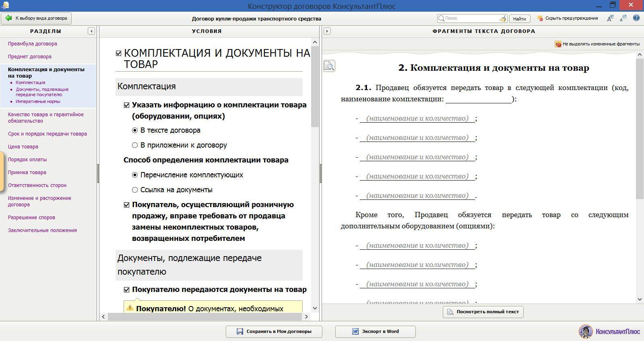Click the conditions vertical scrollbar thumb

(315, 86)
